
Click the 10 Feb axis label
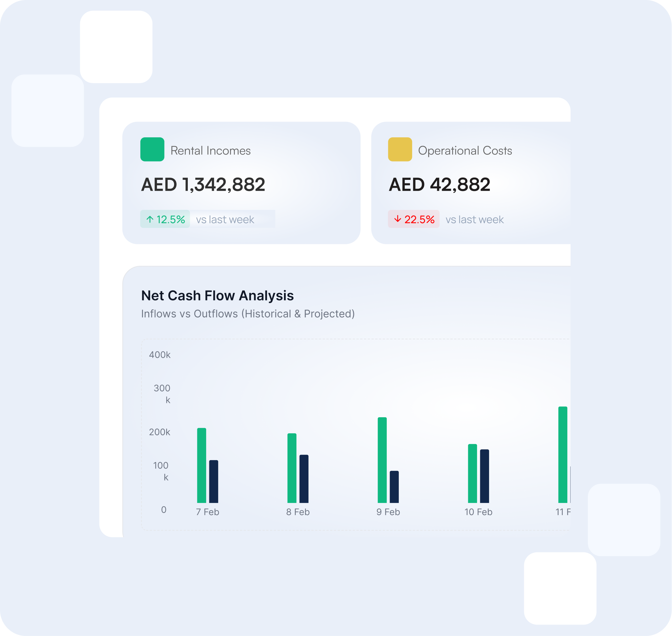pos(479,512)
